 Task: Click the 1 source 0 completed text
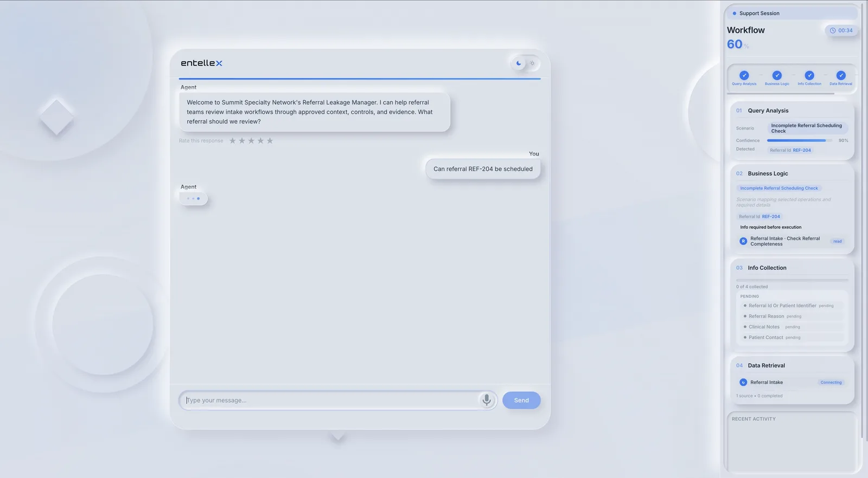coord(759,396)
